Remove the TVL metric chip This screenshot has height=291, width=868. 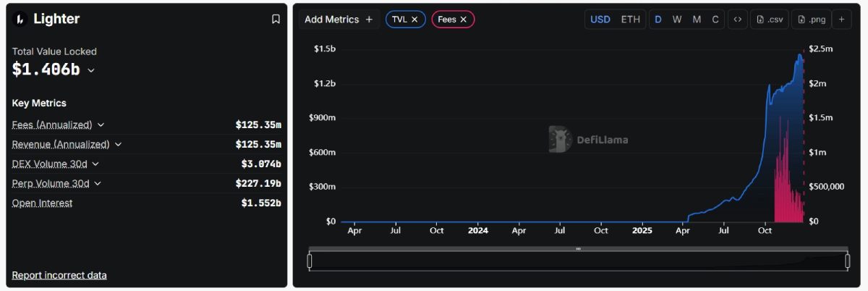pos(414,20)
